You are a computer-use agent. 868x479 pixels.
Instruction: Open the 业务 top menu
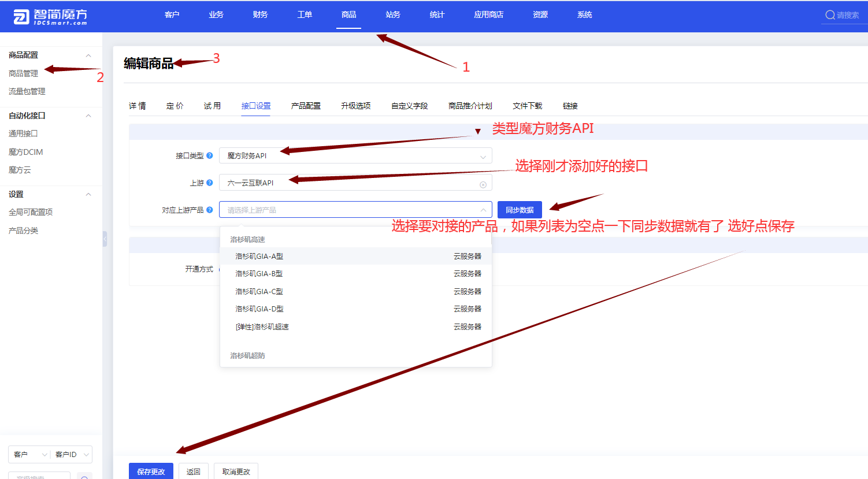(216, 15)
